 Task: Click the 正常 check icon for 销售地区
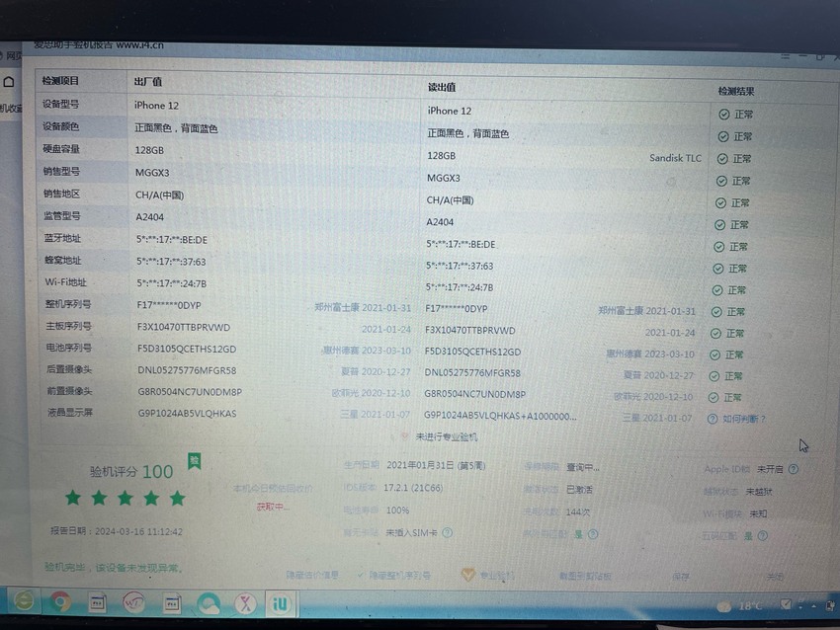tap(720, 203)
